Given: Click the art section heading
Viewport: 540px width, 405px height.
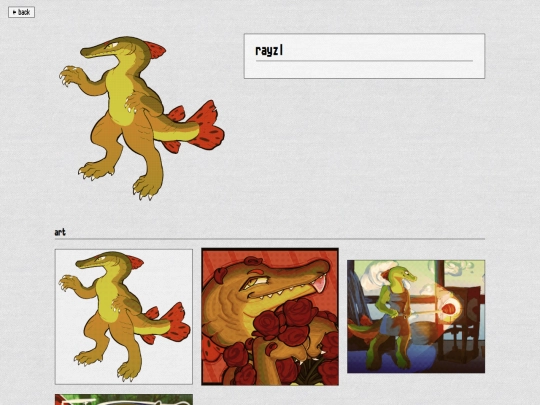Looking at the screenshot, I should pyautogui.click(x=60, y=232).
